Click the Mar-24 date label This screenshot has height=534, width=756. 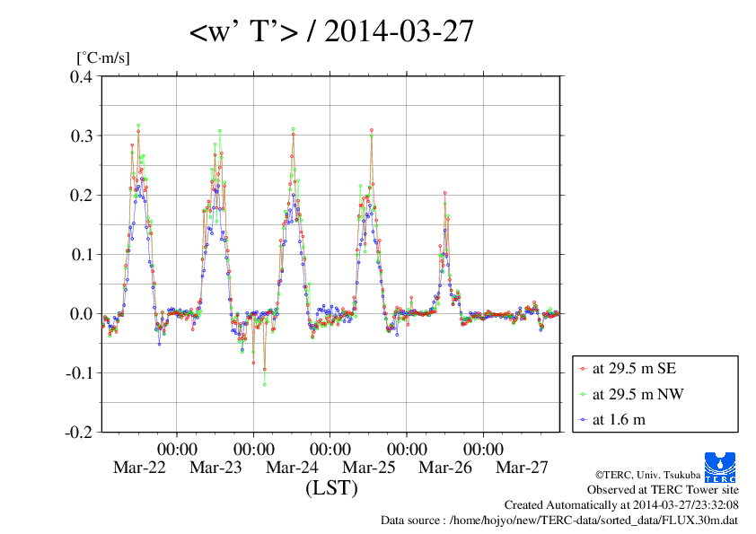[292, 467]
